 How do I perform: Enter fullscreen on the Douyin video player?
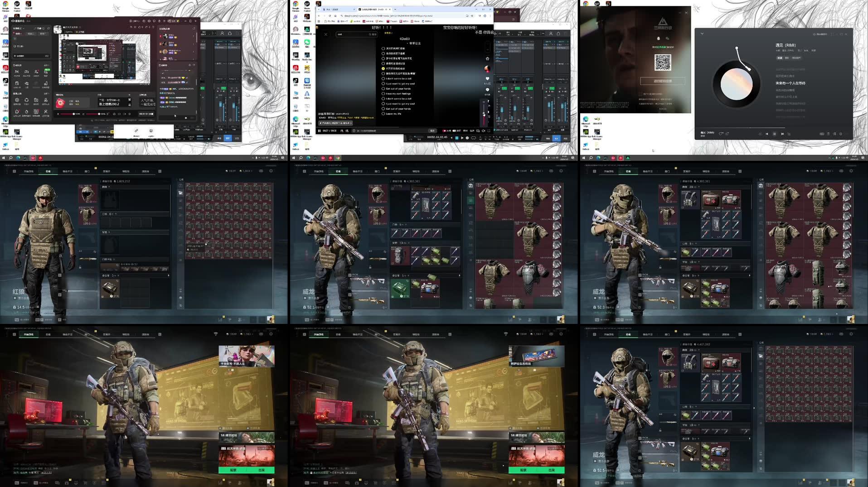click(489, 130)
